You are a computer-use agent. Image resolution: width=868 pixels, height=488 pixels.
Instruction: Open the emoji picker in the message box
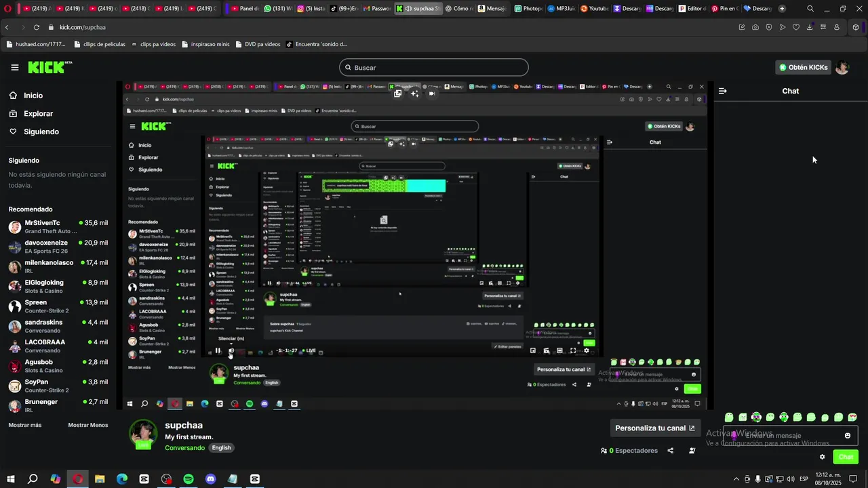pyautogui.click(x=848, y=436)
